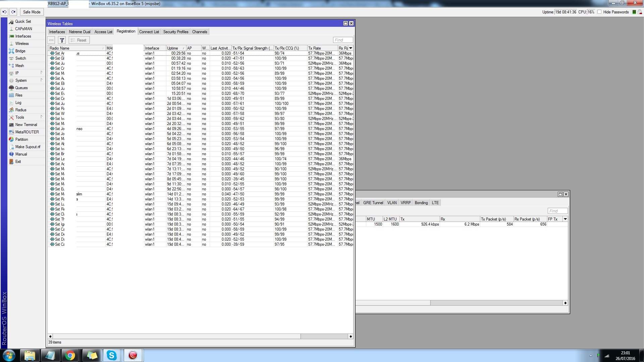644x362 pixels.
Task: Click the Wireless Tables horizontal scrollbar
Action: pos(176,336)
